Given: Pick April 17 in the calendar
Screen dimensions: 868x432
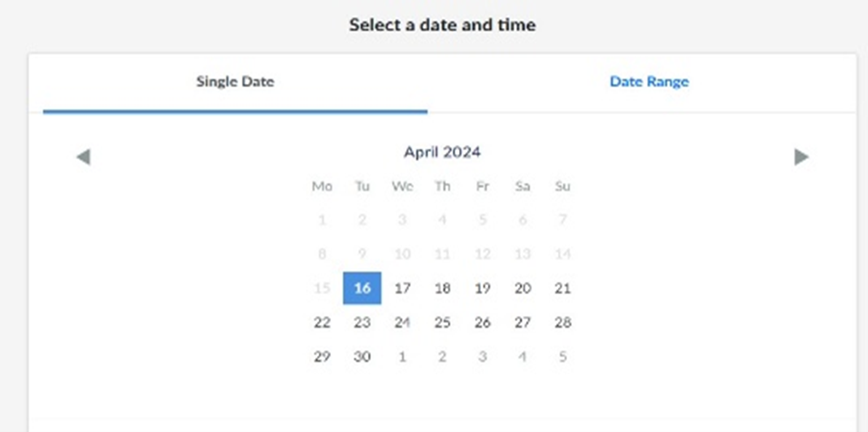Looking at the screenshot, I should [x=402, y=288].
